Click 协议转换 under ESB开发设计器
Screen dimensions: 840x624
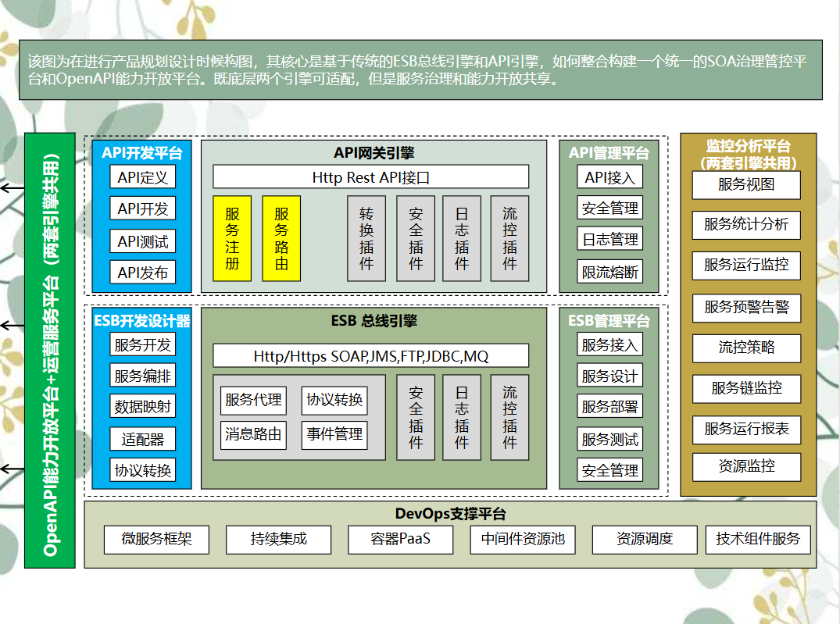pos(142,469)
